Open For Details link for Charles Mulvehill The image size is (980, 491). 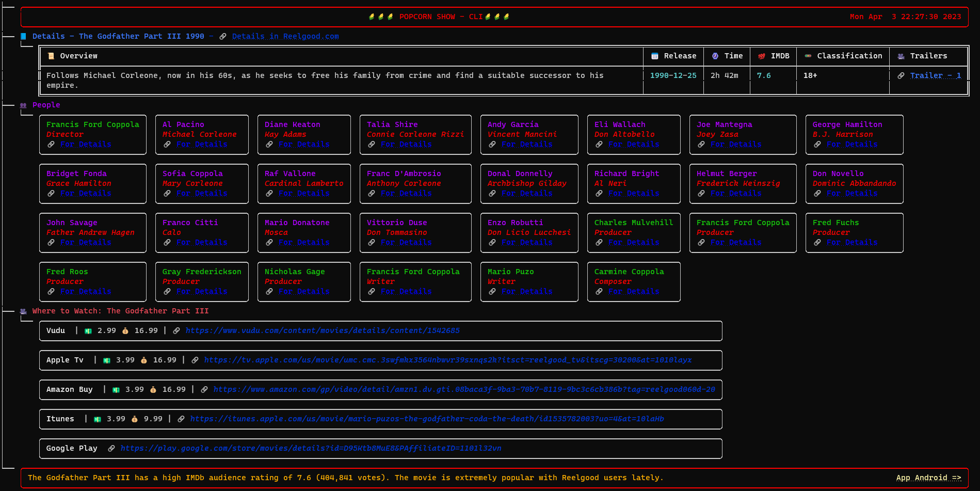634,243
